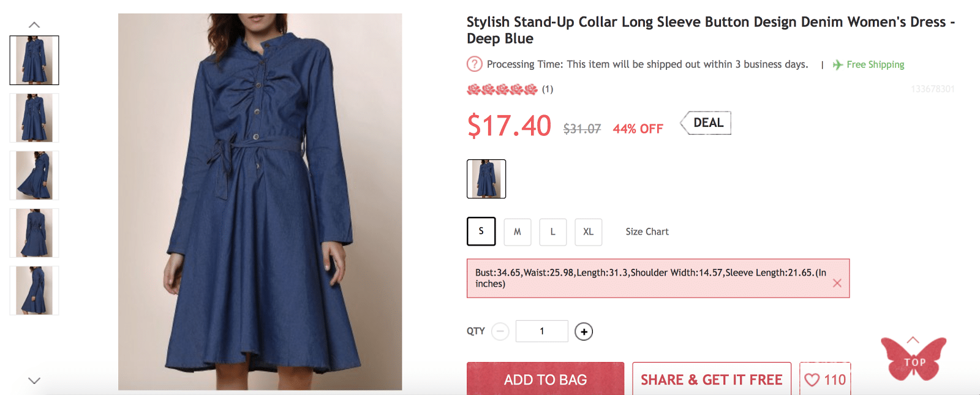Viewport: 980px width, 395px height.
Task: Open the Size Chart link
Action: 647,232
